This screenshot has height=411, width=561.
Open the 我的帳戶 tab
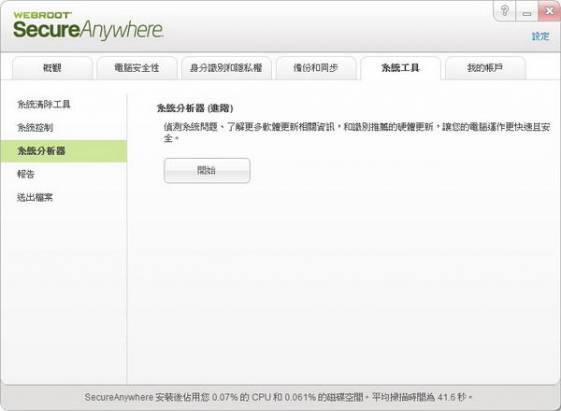point(485,68)
